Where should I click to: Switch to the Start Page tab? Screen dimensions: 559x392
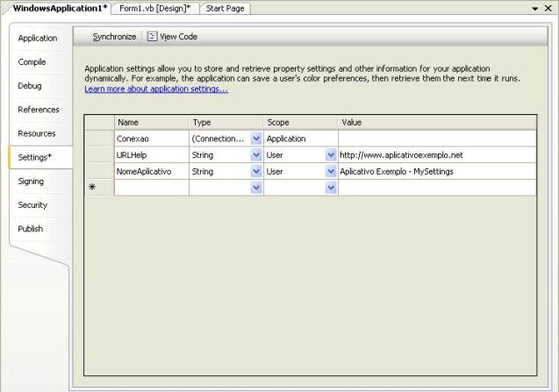point(226,8)
